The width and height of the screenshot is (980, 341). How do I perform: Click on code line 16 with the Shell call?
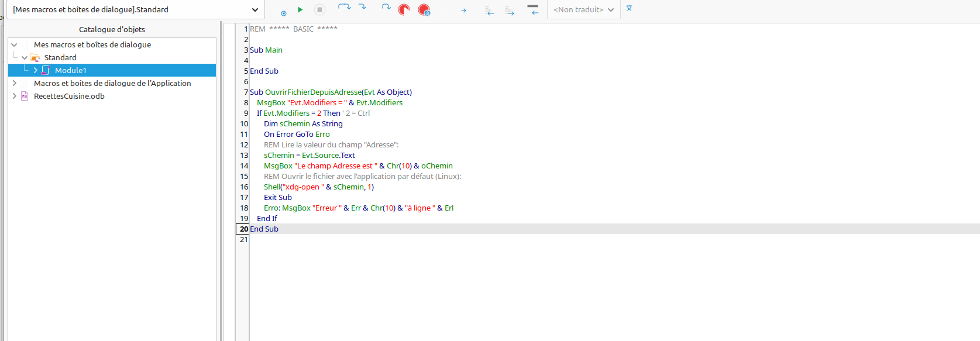tap(319, 187)
